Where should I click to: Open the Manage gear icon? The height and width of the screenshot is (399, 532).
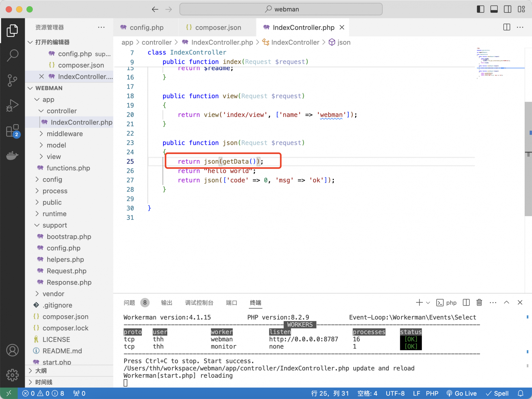point(12,375)
